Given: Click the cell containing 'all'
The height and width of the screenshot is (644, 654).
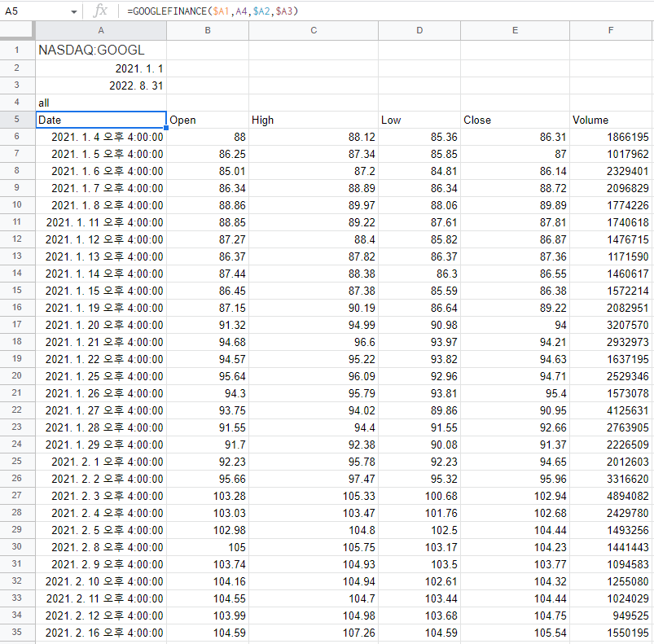Looking at the screenshot, I should click(101, 103).
